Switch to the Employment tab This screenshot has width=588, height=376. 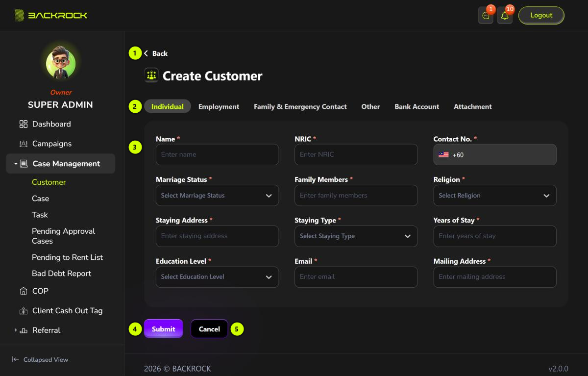pos(219,106)
